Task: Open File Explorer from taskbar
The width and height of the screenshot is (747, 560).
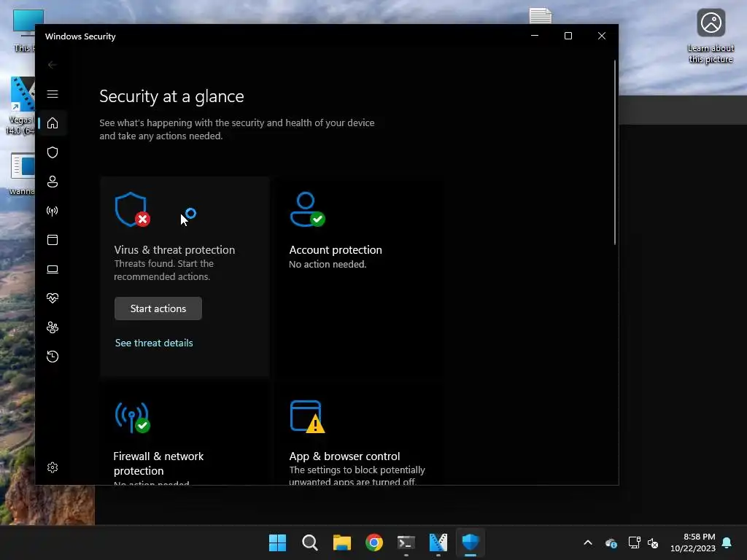Action: pos(342,542)
